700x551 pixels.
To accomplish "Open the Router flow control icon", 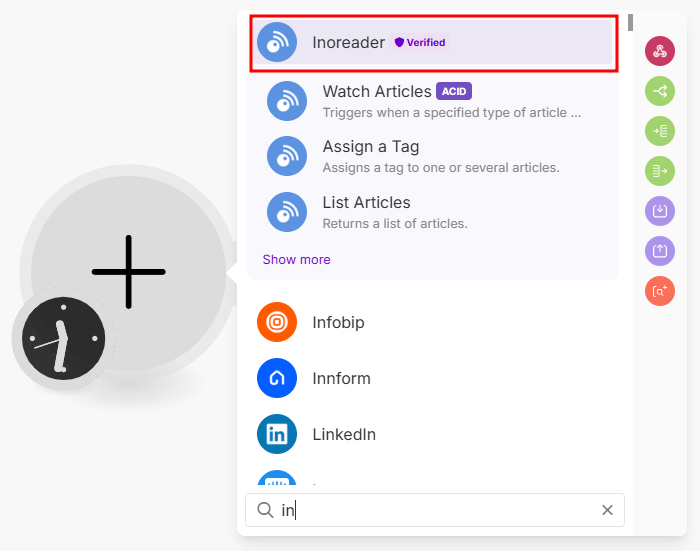I will point(660,91).
